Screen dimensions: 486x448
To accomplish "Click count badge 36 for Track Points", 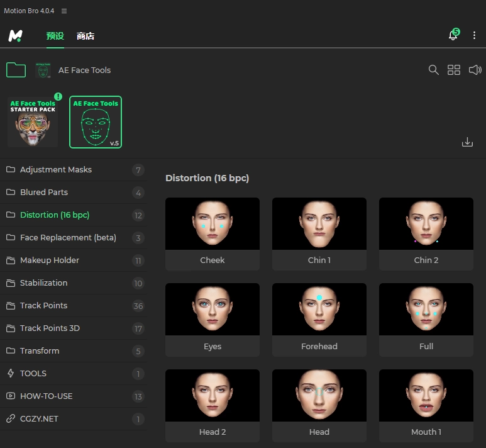I will click(x=138, y=306).
